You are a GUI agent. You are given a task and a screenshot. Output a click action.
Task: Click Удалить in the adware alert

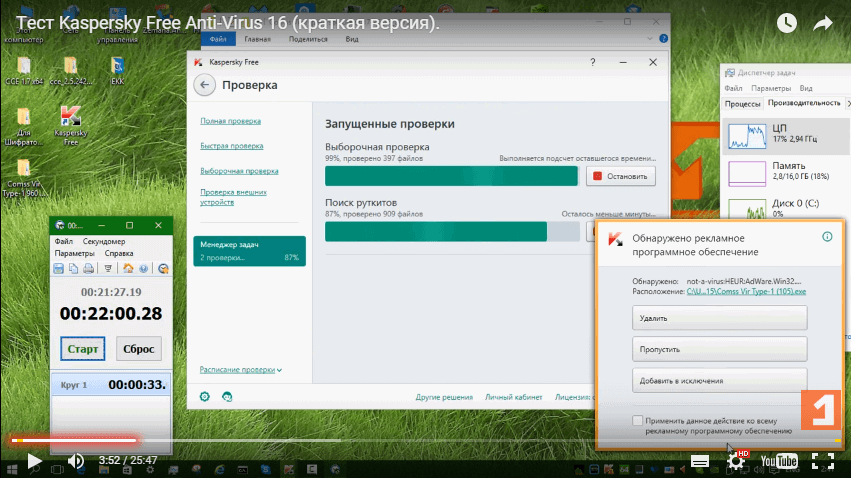pos(720,318)
